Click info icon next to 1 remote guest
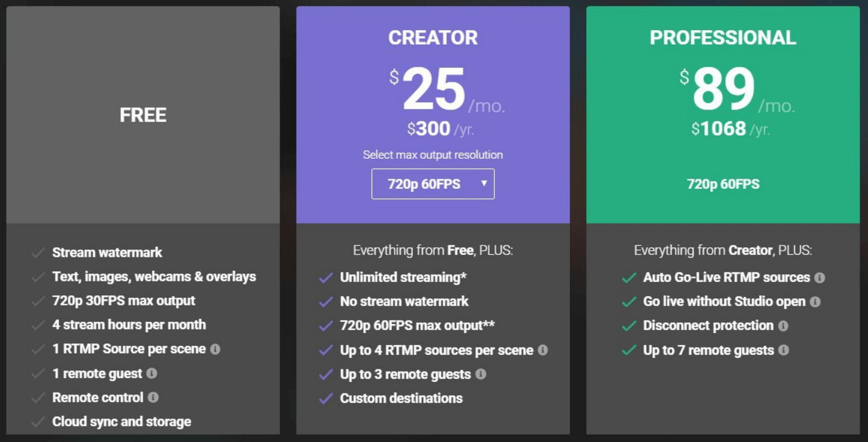 coord(152,373)
